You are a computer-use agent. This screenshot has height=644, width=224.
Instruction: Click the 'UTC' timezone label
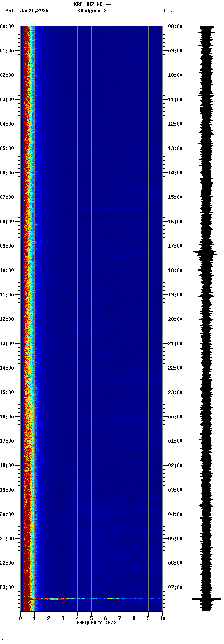point(168,11)
